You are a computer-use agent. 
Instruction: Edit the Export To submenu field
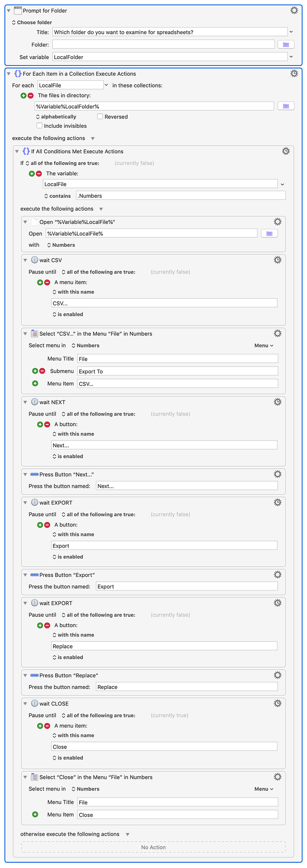click(x=178, y=371)
